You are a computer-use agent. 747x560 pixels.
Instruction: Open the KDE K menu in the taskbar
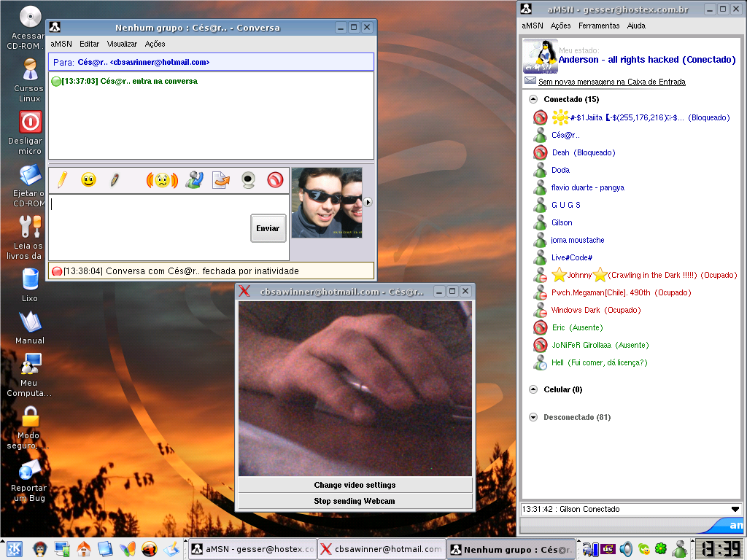(x=14, y=549)
